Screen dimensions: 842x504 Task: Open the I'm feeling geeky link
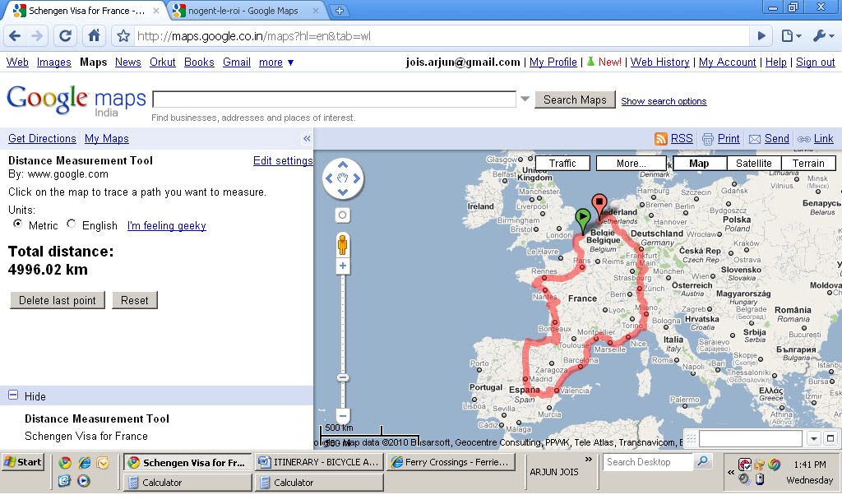166,225
